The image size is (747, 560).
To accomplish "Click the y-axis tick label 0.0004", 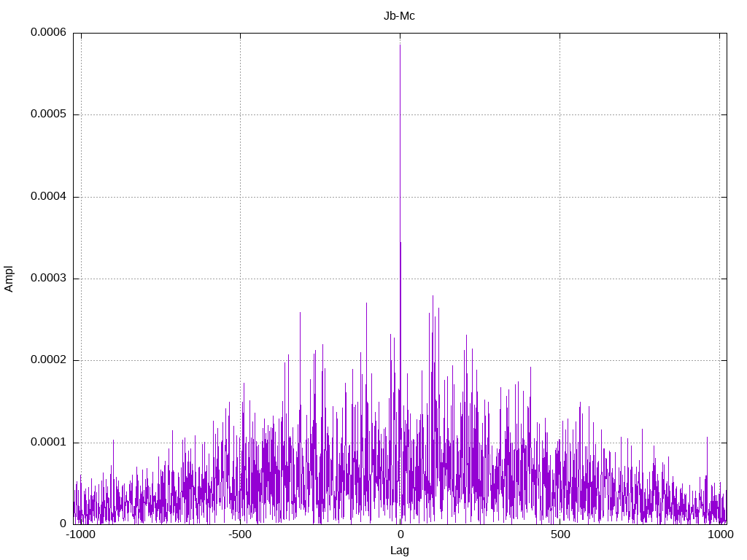I will click(x=48, y=196).
